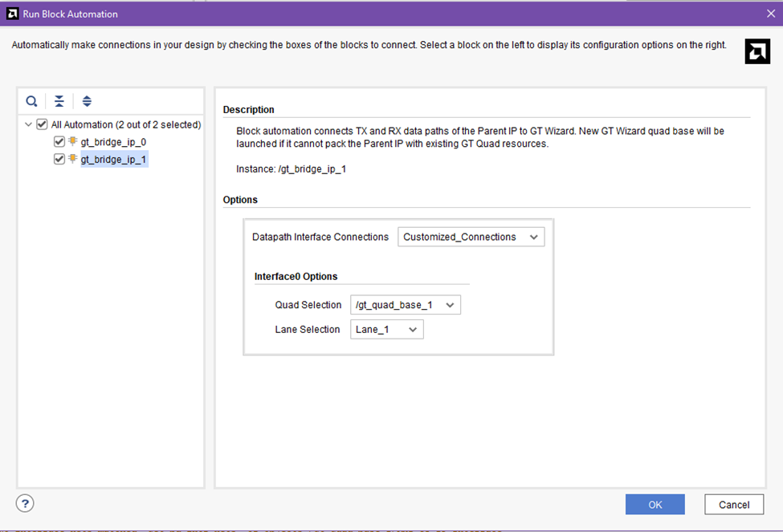Image resolution: width=783 pixels, height=532 pixels.
Task: Click the Collapse All icon
Action: (x=59, y=101)
